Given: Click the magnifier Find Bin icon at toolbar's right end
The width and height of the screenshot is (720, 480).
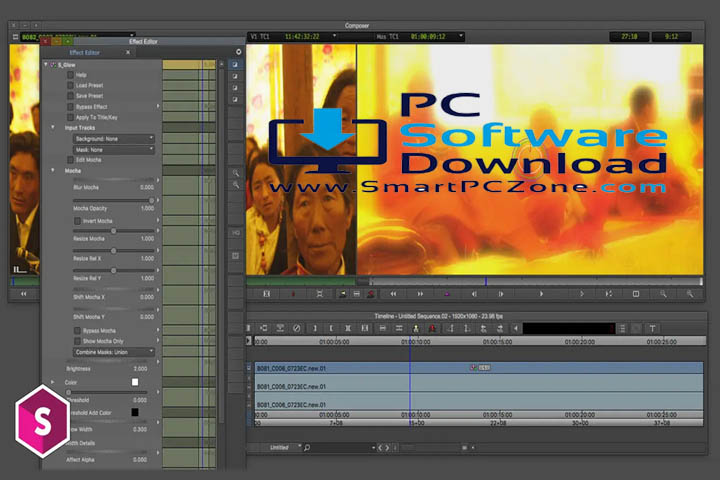Looking at the screenshot, I should (690, 294).
